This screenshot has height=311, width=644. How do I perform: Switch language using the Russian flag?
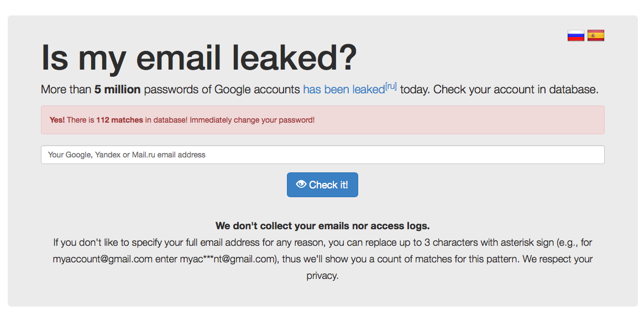click(575, 36)
